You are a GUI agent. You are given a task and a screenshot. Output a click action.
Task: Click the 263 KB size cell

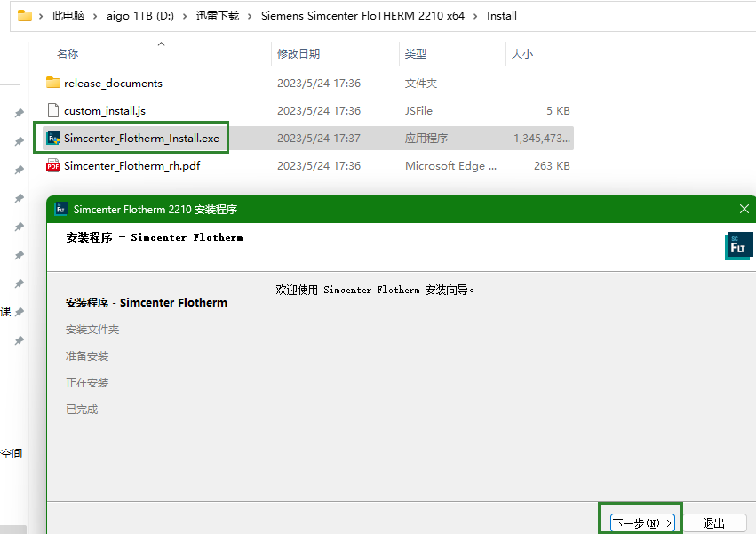[552, 166]
